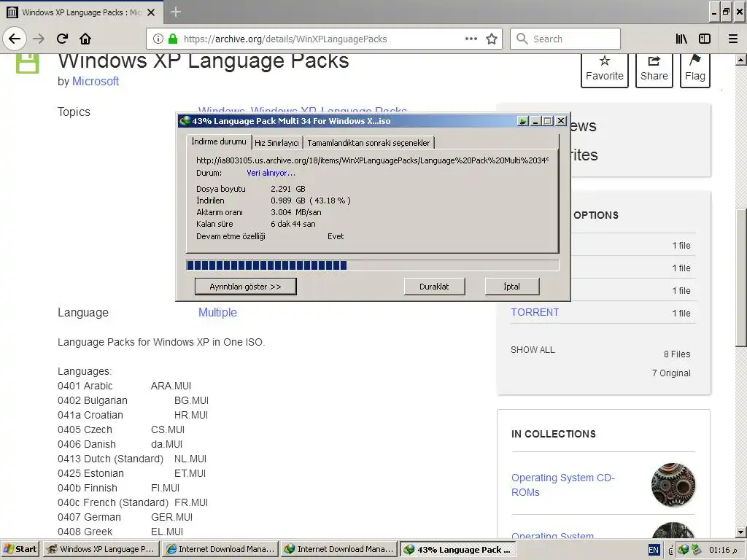Flag this item with the Flag button
Viewport: 747px width, 560px height.
695,69
